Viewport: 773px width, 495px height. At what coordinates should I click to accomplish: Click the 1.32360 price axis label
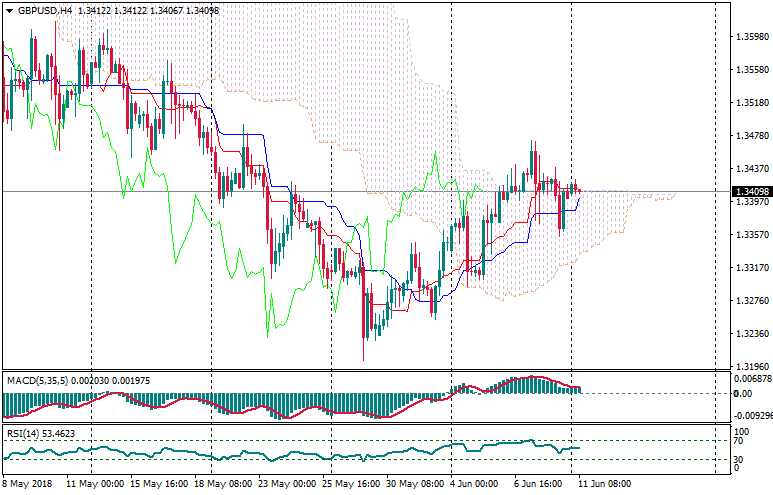pyautogui.click(x=750, y=333)
